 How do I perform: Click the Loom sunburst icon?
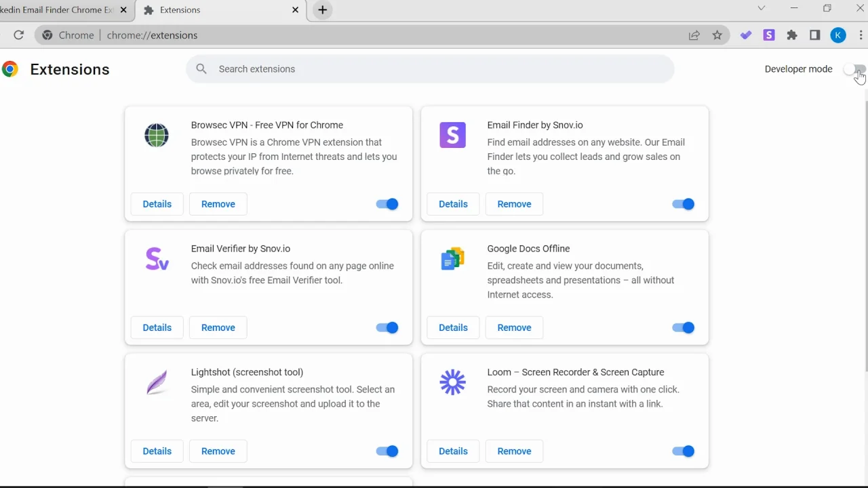click(453, 382)
